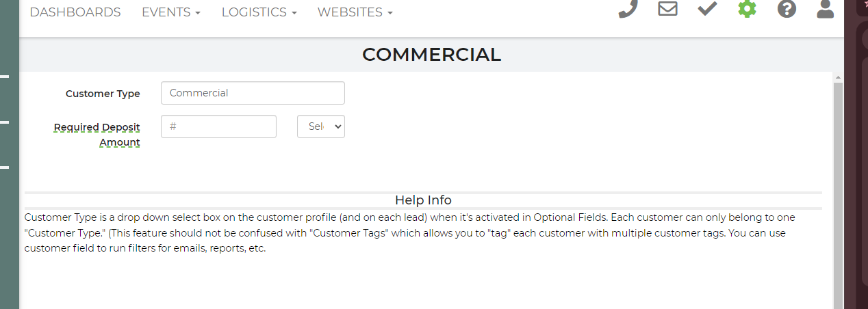Open the green settings gear
The image size is (868, 309).
pyautogui.click(x=747, y=9)
